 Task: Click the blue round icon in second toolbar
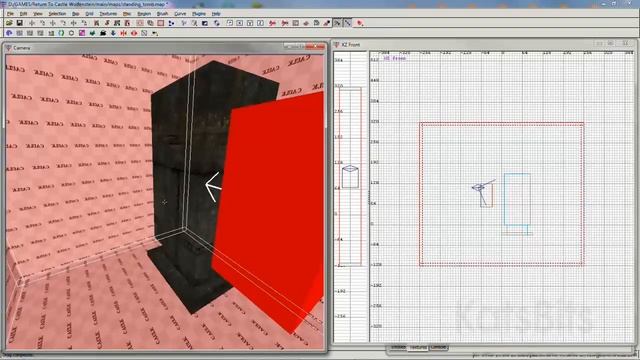coord(9,33)
